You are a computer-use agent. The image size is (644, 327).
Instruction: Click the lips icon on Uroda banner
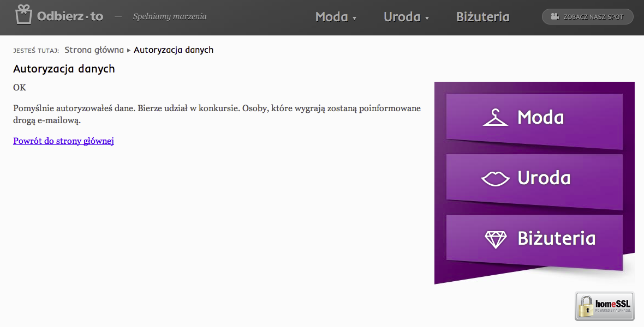(x=496, y=178)
